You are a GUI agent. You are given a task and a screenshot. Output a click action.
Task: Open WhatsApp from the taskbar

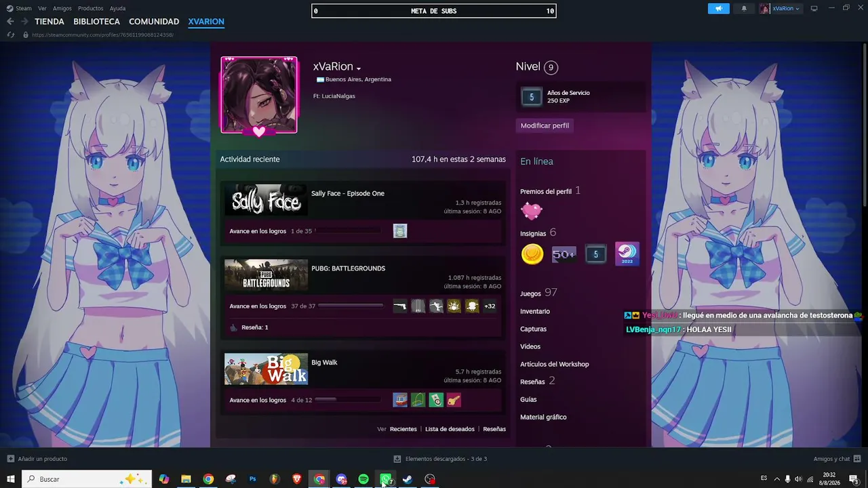386,479
